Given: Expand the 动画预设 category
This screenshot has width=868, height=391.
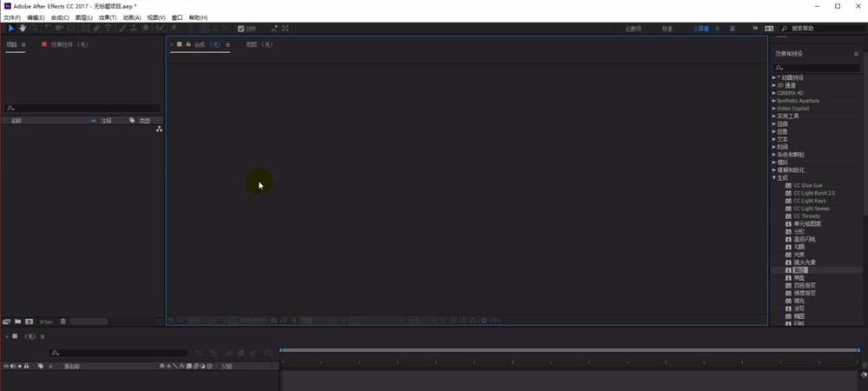Looking at the screenshot, I should [x=774, y=77].
